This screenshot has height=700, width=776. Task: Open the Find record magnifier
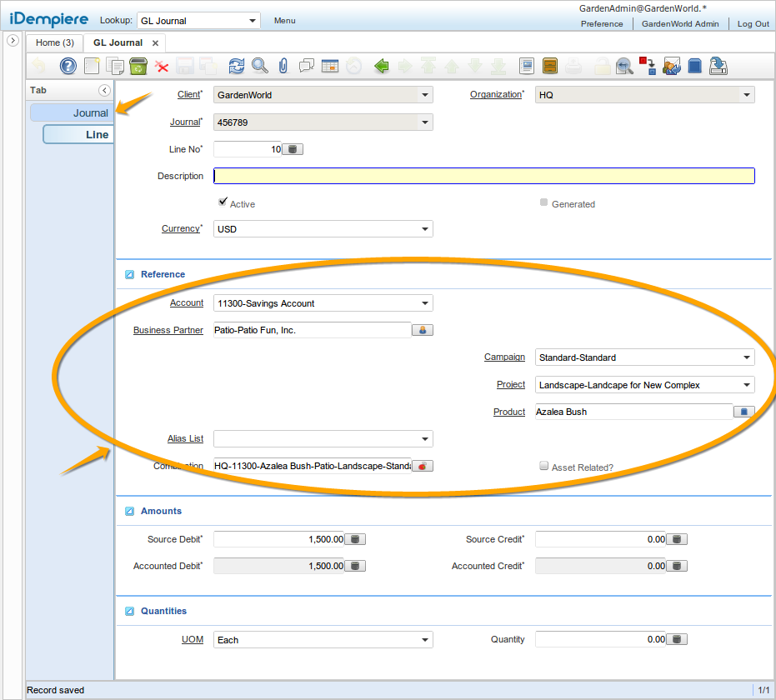click(x=259, y=66)
